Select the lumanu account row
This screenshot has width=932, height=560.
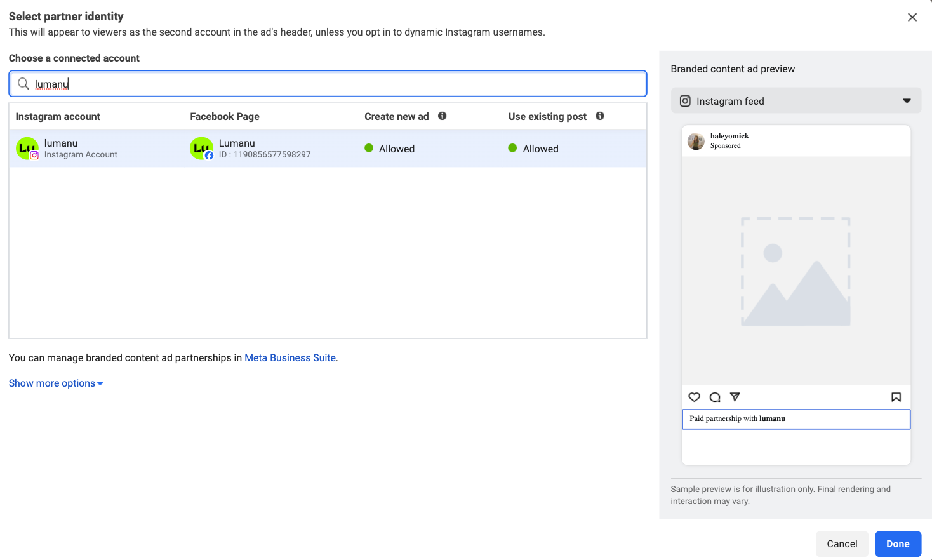[x=328, y=149]
